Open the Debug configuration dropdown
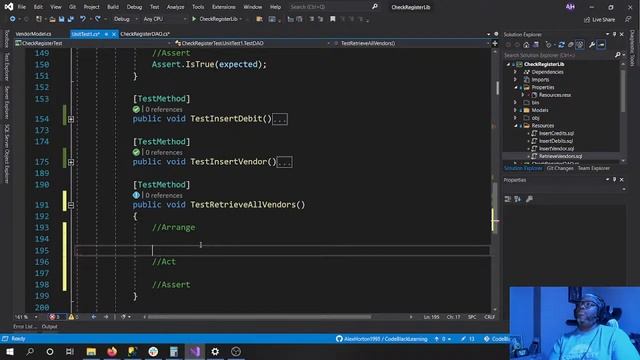This screenshot has width=640, height=360. (125, 19)
